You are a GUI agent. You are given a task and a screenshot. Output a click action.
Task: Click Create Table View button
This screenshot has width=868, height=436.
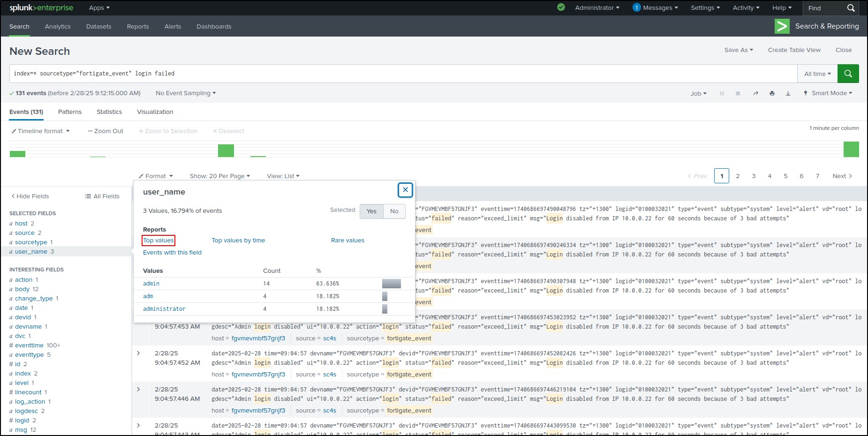pos(794,50)
